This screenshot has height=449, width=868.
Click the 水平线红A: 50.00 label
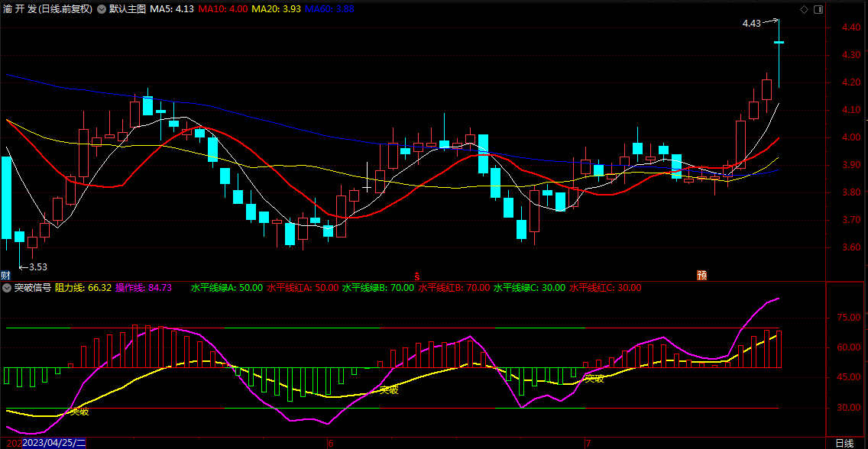pyautogui.click(x=303, y=288)
